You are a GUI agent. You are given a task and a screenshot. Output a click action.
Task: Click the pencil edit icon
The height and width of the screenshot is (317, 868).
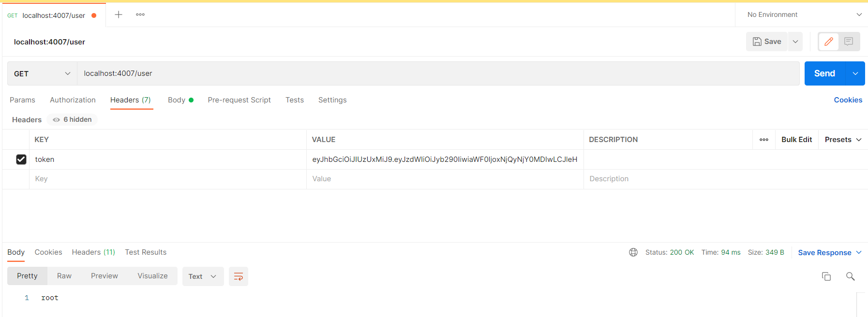828,42
